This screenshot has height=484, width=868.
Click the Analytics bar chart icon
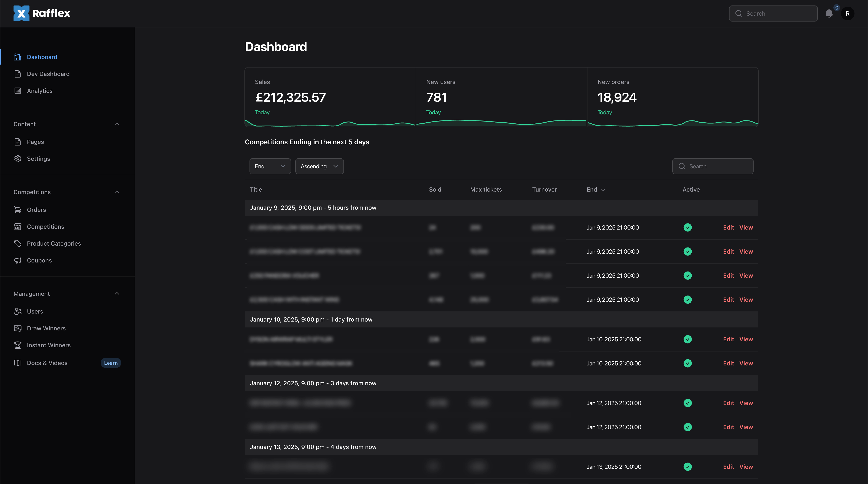click(18, 91)
